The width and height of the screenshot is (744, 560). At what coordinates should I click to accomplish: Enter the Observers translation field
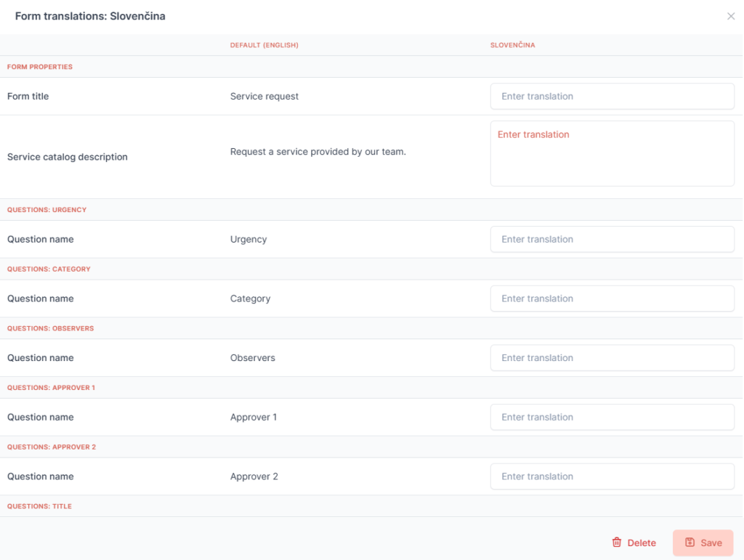(612, 358)
